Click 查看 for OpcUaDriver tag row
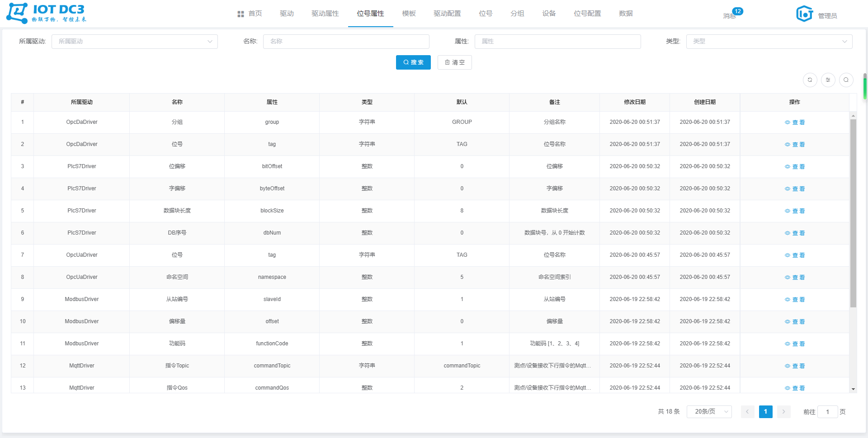This screenshot has height=438, width=868. (x=795, y=255)
